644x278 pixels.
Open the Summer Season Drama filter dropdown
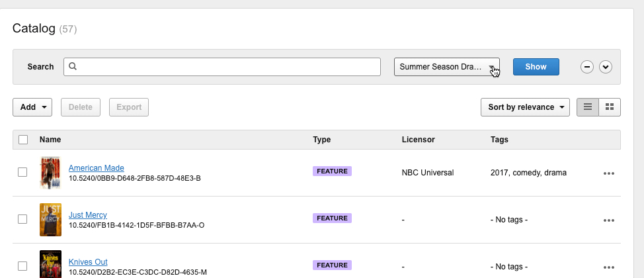(446, 67)
